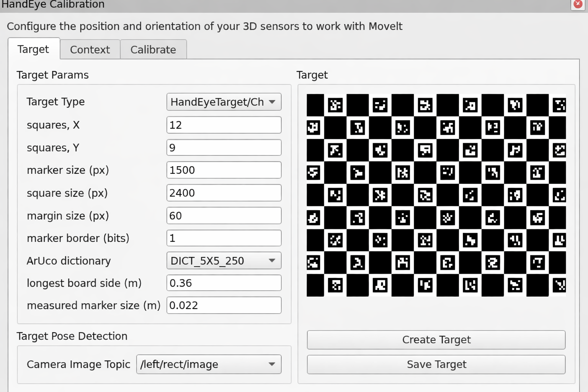This screenshot has width=588, height=392.
Task: Open the ArUco dictionary dropdown
Action: tap(224, 261)
